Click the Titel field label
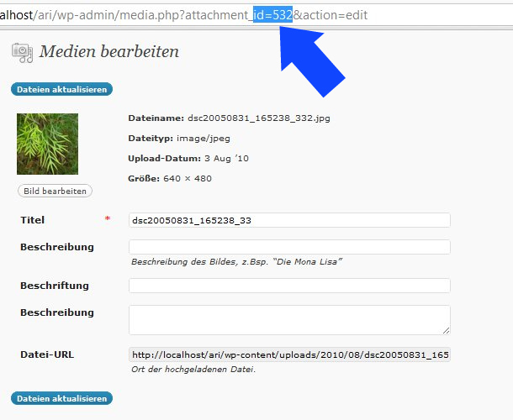Viewport: 513px width, 420px height. [32, 220]
